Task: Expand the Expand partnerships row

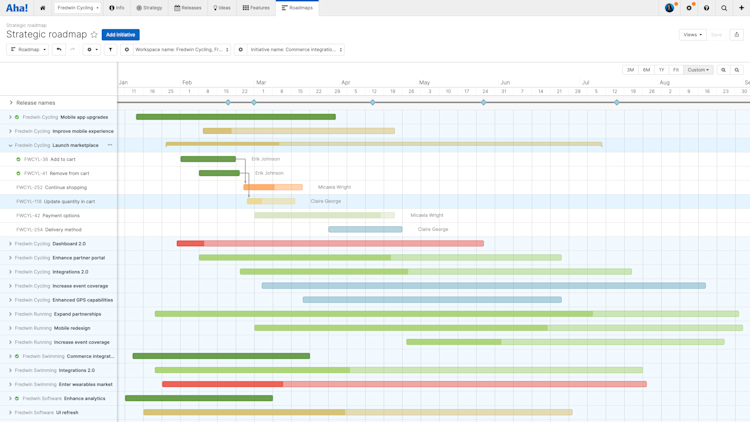Action: 10,314
